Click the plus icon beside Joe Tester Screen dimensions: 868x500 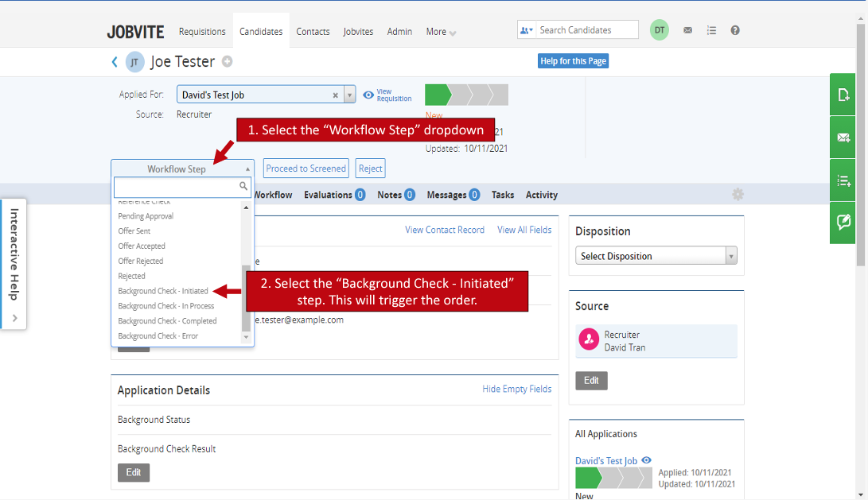pyautogui.click(x=227, y=62)
